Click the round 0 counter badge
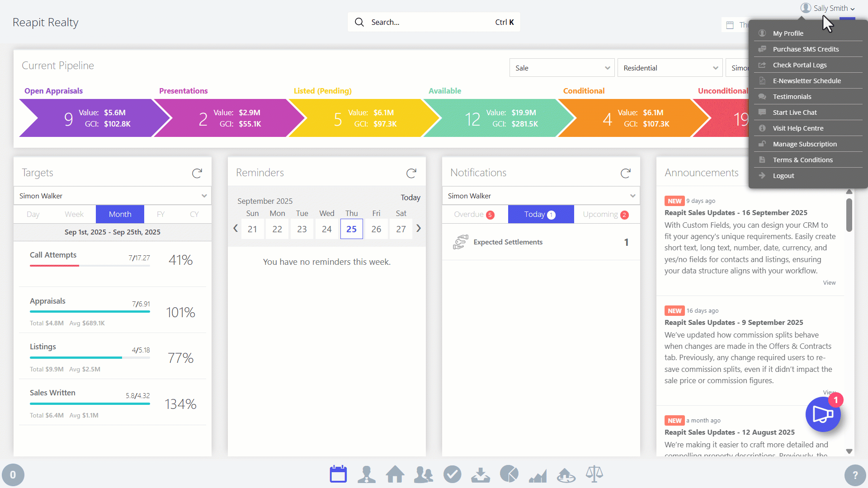Screen dimensions: 868x488 [13, 475]
